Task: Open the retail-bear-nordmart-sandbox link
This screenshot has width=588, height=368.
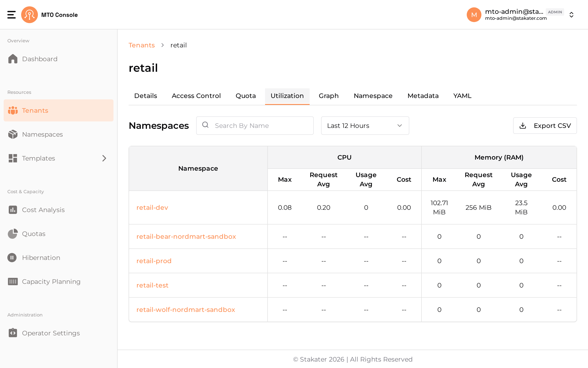Action: pos(186,237)
